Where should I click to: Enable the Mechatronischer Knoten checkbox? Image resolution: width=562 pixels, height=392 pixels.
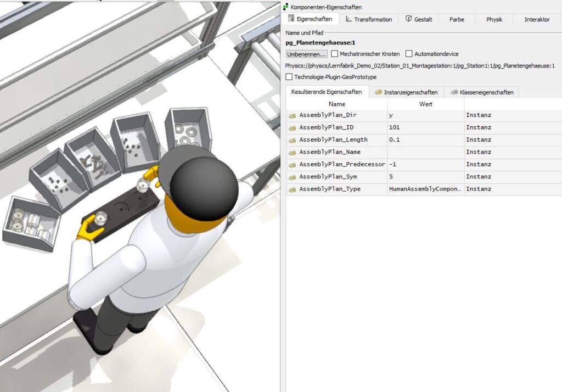click(x=335, y=54)
